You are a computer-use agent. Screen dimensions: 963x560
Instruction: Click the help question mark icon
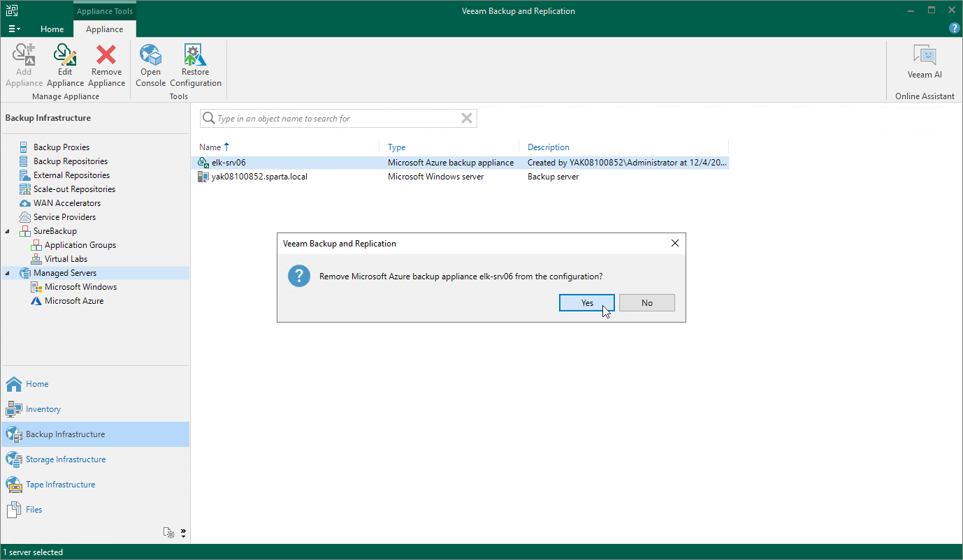954,29
